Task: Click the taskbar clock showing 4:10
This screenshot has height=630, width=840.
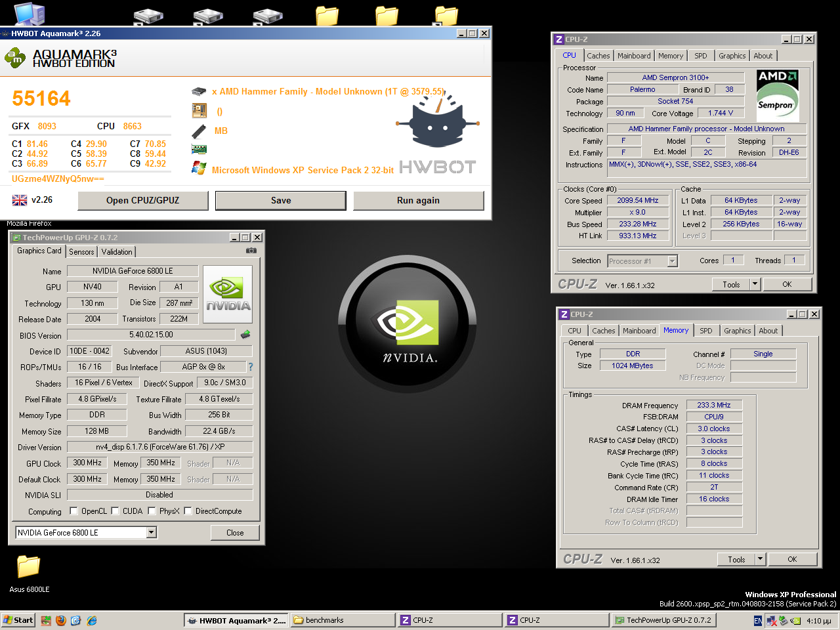Action: [x=818, y=621]
